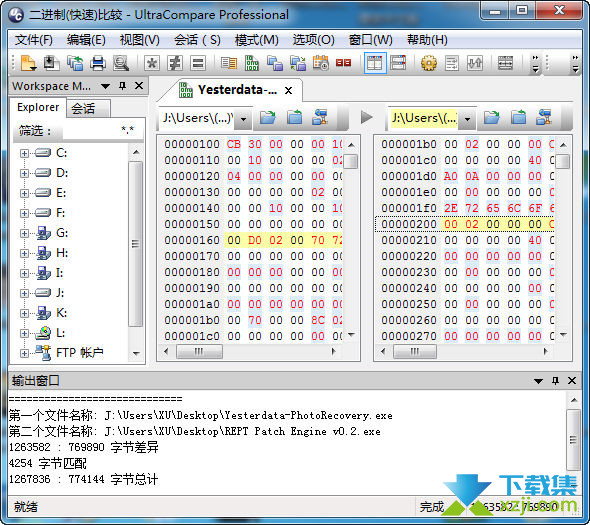Click the print preview magnifier icon
Viewport: 590px width, 525px height.
coord(121,63)
